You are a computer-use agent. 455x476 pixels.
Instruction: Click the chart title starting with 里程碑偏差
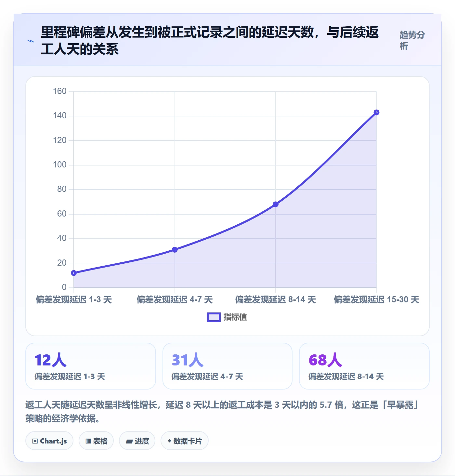[210, 41]
